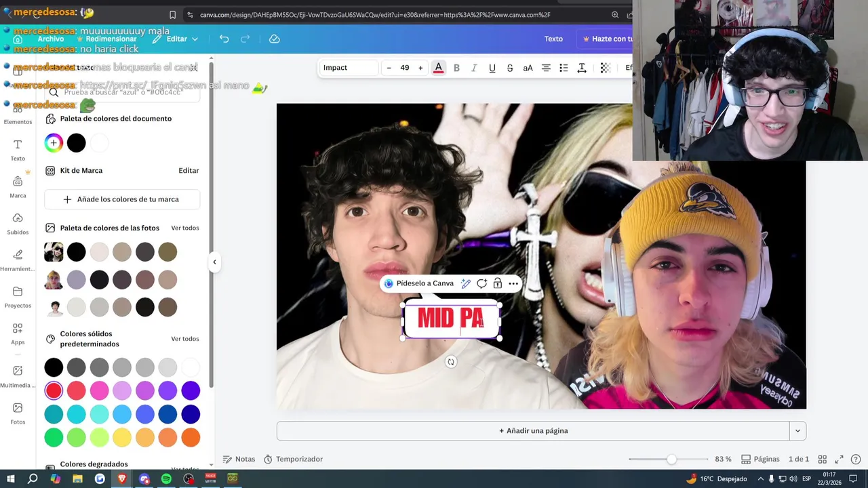This screenshot has width=868, height=488.
Task: Open Spotify from the taskbar
Action: [x=166, y=479]
